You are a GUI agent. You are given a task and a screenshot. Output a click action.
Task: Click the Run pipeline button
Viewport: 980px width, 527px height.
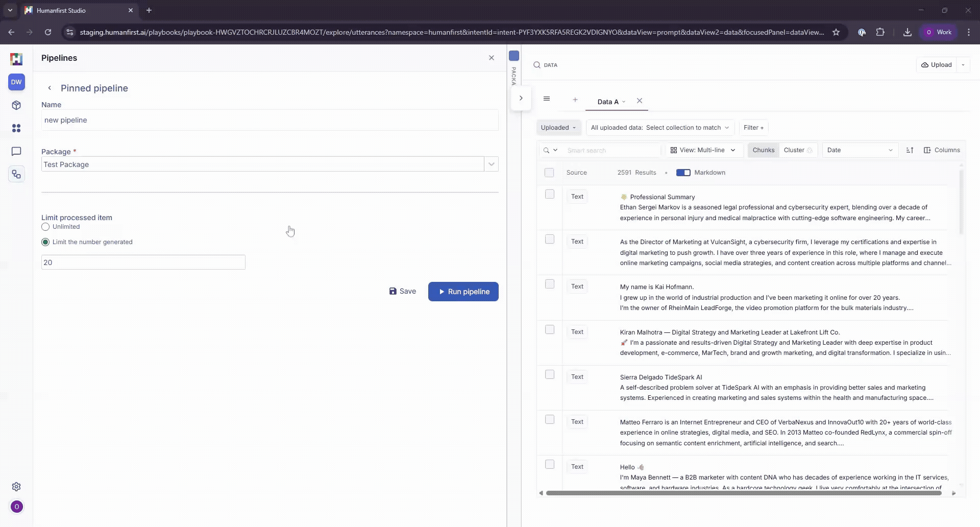coord(463,292)
